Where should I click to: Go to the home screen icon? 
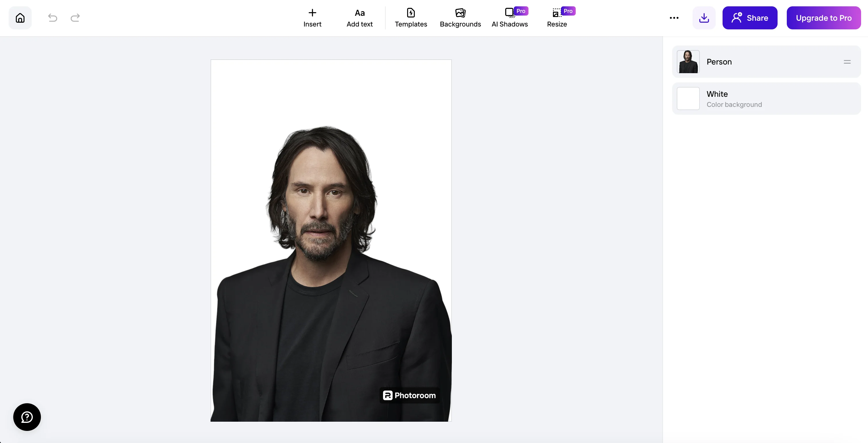coord(20,18)
